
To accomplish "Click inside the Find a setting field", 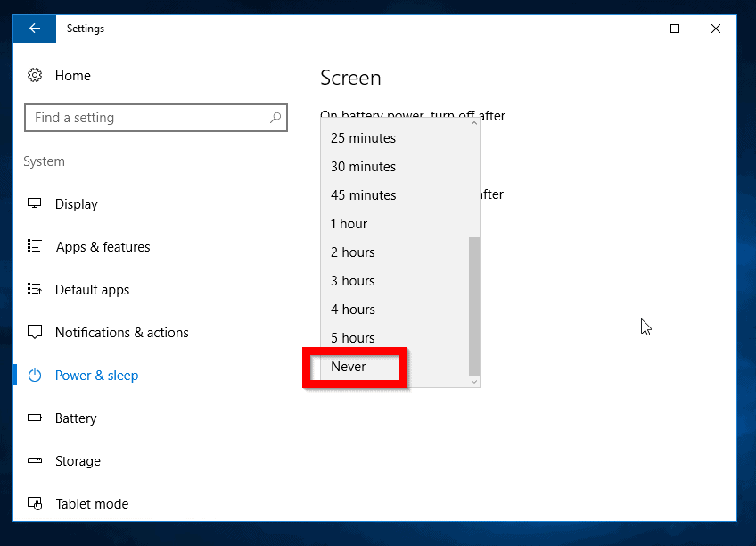I will [x=156, y=117].
